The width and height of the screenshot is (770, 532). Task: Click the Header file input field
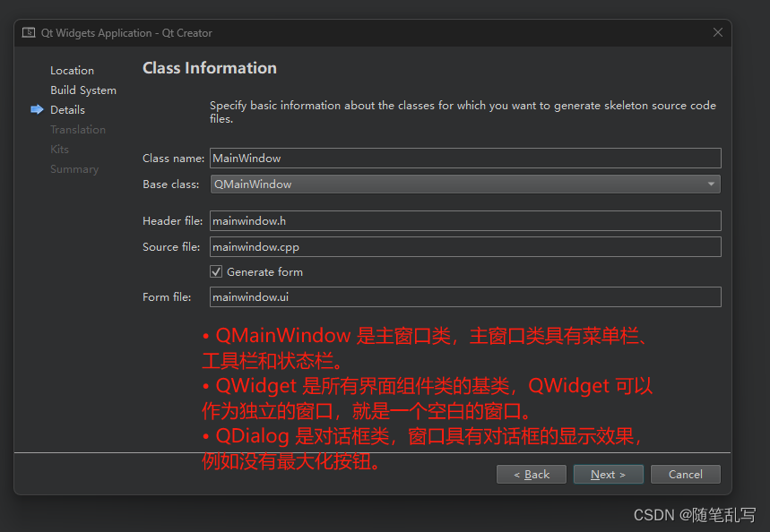pyautogui.click(x=465, y=221)
